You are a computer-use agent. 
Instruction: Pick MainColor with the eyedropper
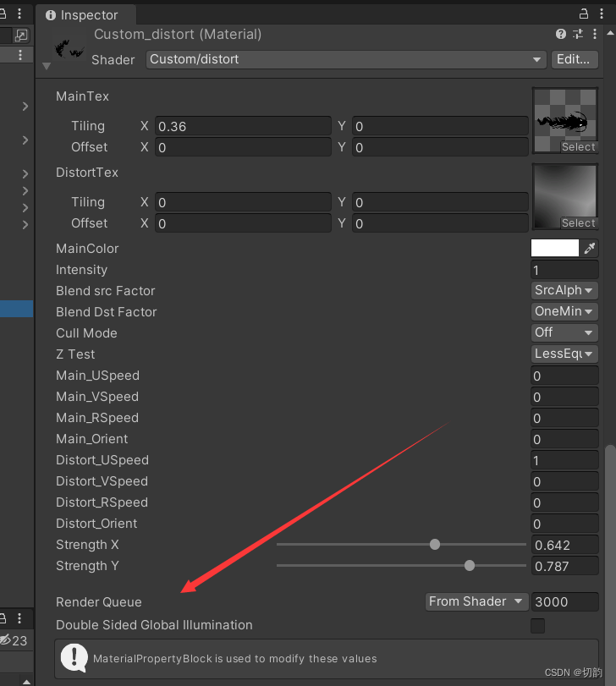click(x=589, y=249)
